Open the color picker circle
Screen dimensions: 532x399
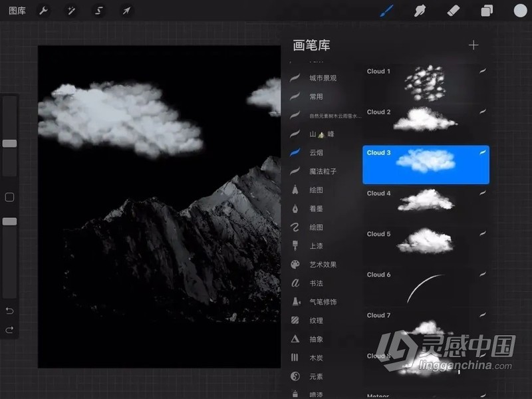pos(521,11)
